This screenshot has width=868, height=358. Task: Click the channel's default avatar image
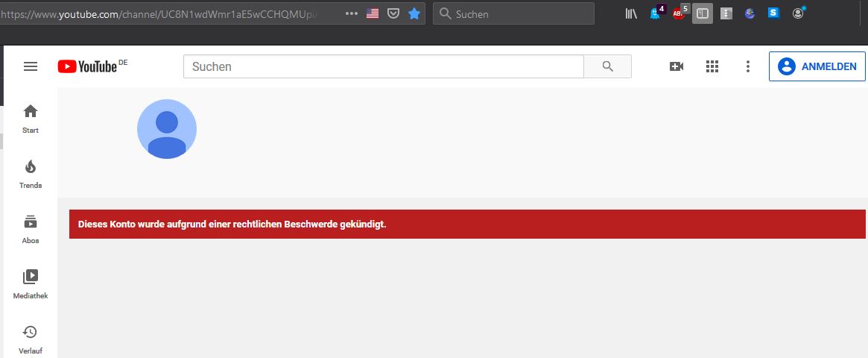167,129
